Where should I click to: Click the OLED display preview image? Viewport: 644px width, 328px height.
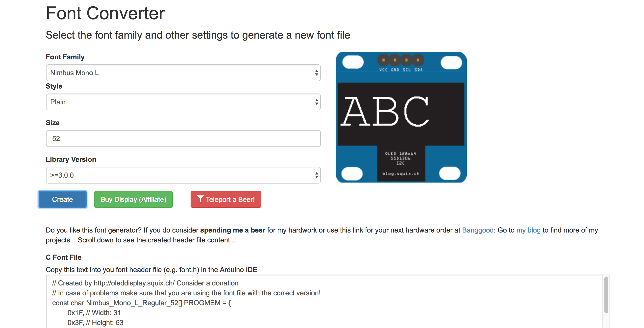pos(401,117)
